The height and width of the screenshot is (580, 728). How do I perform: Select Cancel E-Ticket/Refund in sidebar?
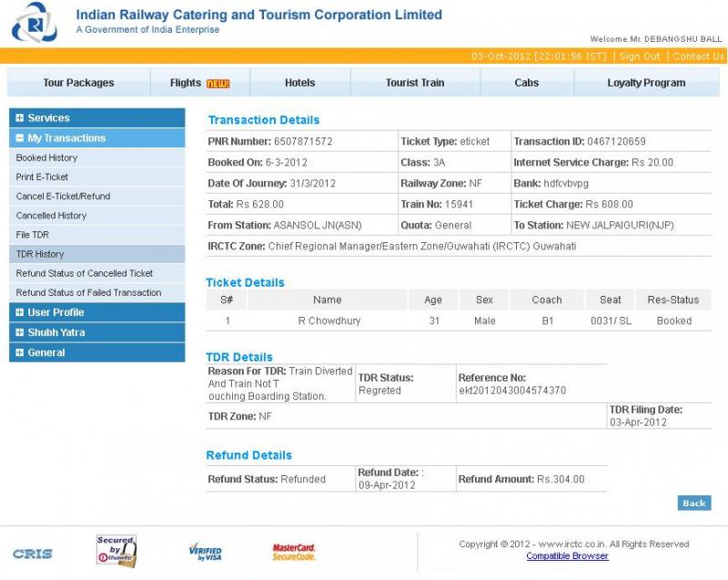click(63, 197)
